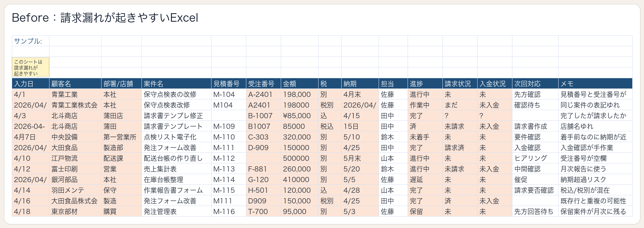Click the 次回対応 column header
This screenshot has width=644, height=228.
(x=535, y=84)
